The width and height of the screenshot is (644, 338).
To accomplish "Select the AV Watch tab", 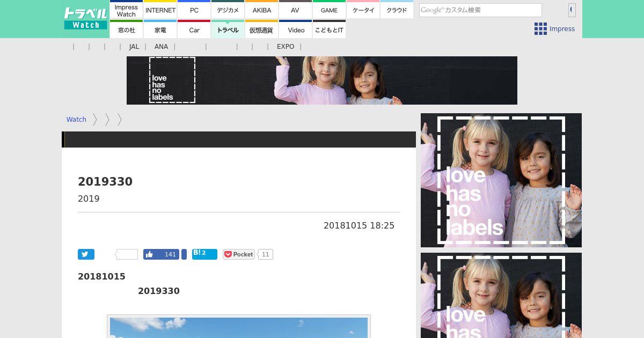I will (295, 10).
